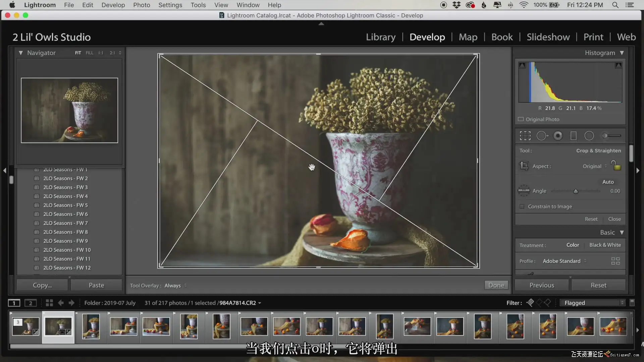Select the Crop Overlay tool icon
The width and height of the screenshot is (644, 362).
click(525, 136)
